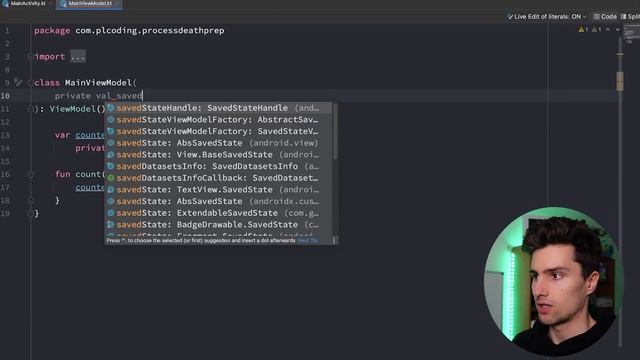Viewport: 640px width, 360px height.
Task: Collapse the fun count fold marker
Action: tap(31, 174)
